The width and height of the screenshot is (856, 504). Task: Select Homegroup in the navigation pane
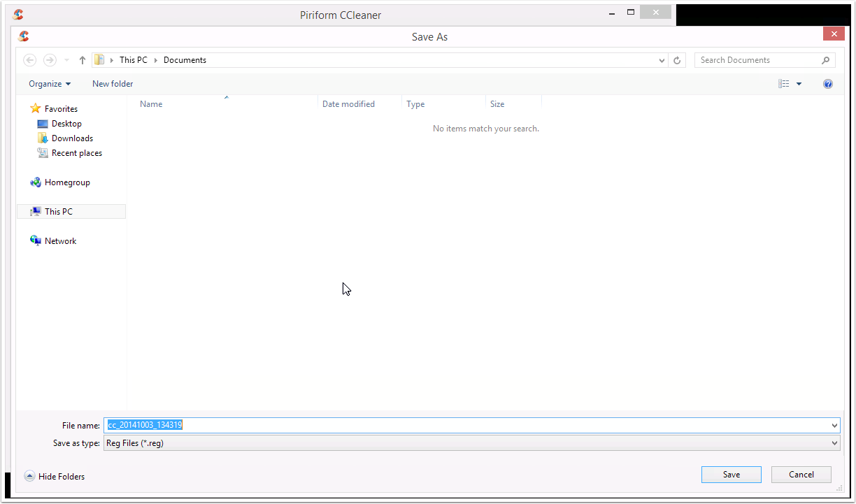coord(67,182)
